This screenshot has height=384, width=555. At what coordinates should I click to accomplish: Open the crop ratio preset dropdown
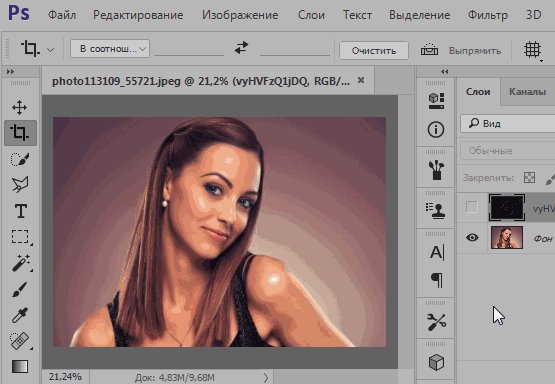tap(110, 48)
